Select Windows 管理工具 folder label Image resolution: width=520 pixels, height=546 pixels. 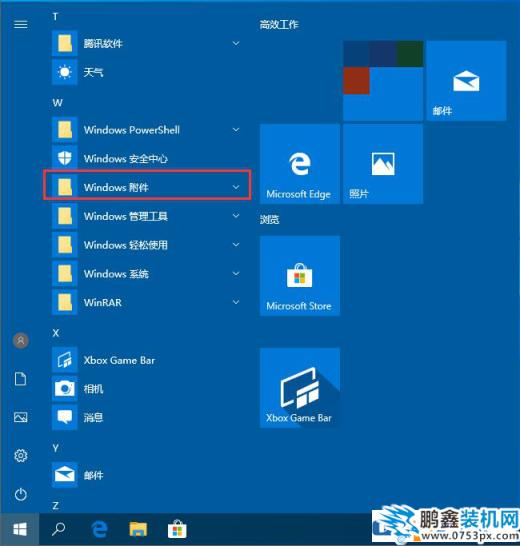[x=125, y=216]
